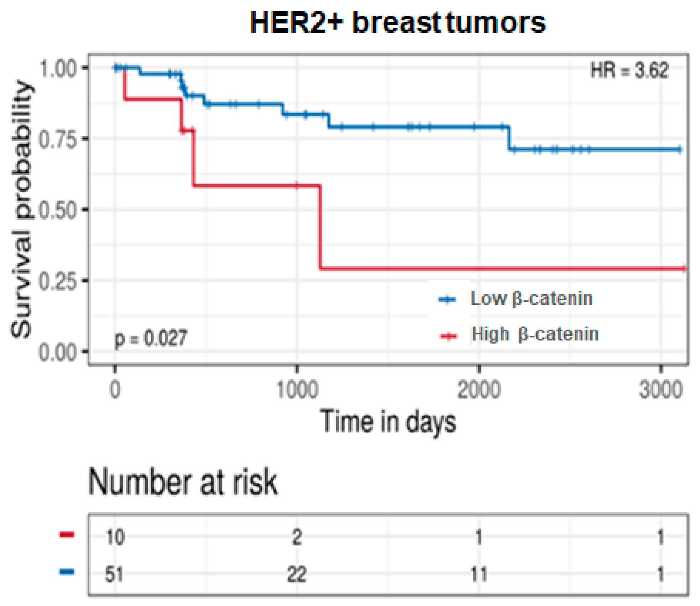The image size is (700, 606).
Task: Click the value 51 in the risk table
Action: [x=114, y=574]
